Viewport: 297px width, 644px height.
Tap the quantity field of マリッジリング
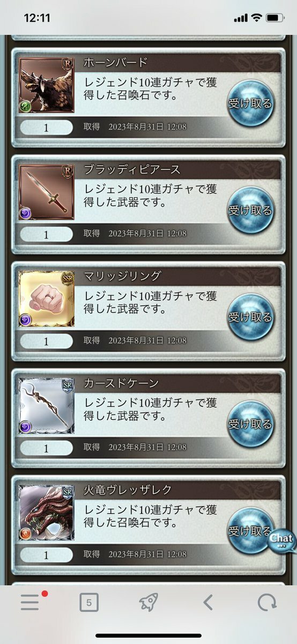pos(46,341)
